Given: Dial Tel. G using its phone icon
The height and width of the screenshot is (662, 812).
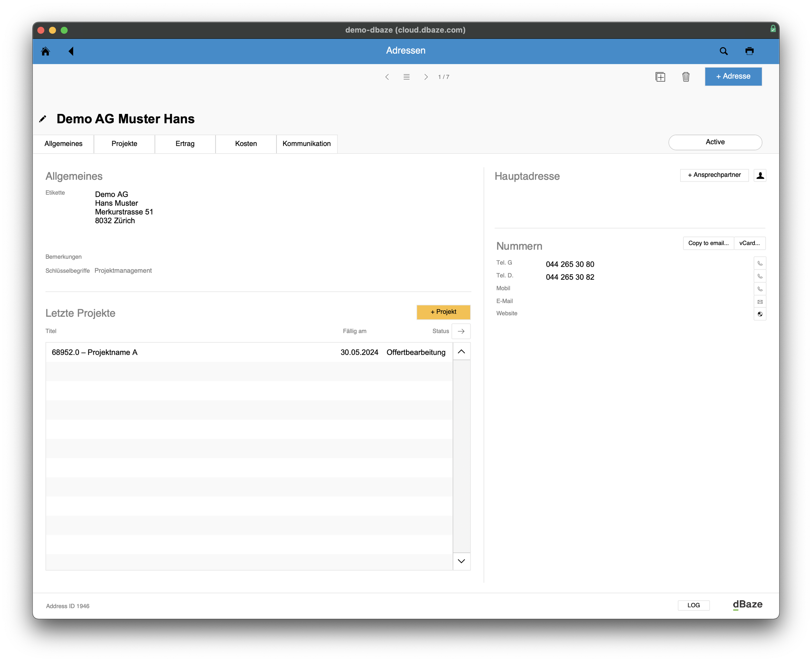Looking at the screenshot, I should click(x=760, y=264).
